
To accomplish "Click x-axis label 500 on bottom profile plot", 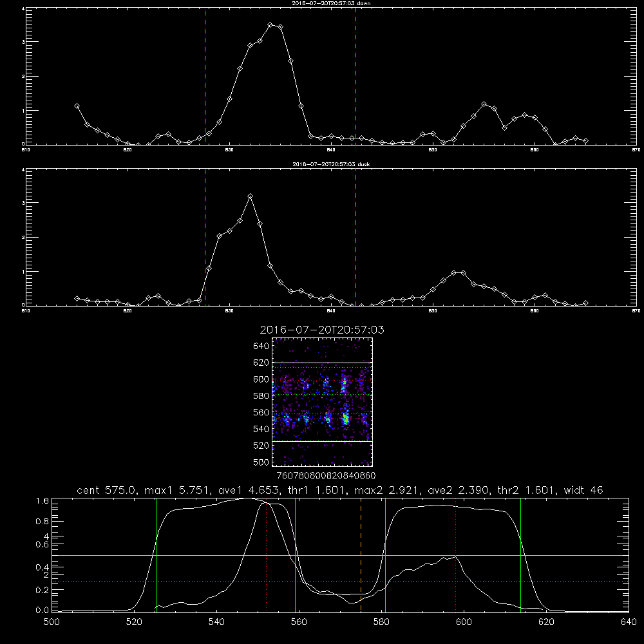I will click(52, 622).
